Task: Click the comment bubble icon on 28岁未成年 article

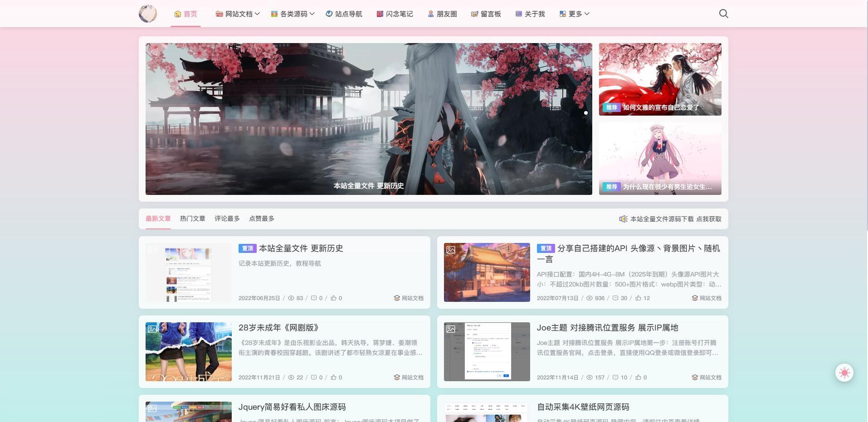Action: click(x=315, y=377)
